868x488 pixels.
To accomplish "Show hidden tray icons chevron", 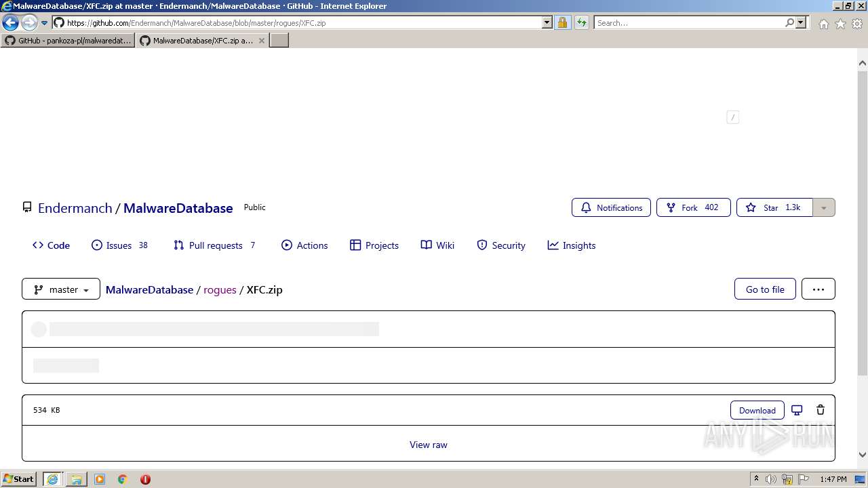I will [x=756, y=479].
